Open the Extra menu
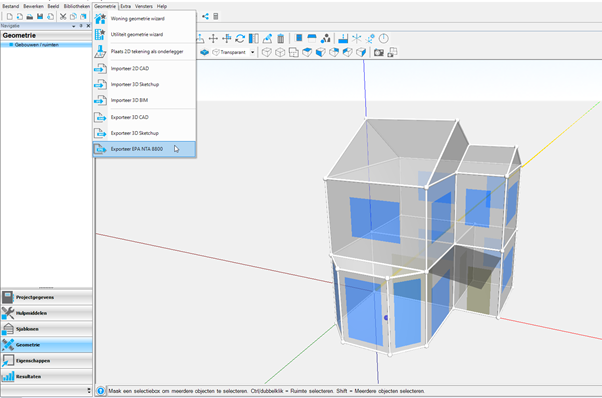The width and height of the screenshot is (602, 398). tap(126, 6)
